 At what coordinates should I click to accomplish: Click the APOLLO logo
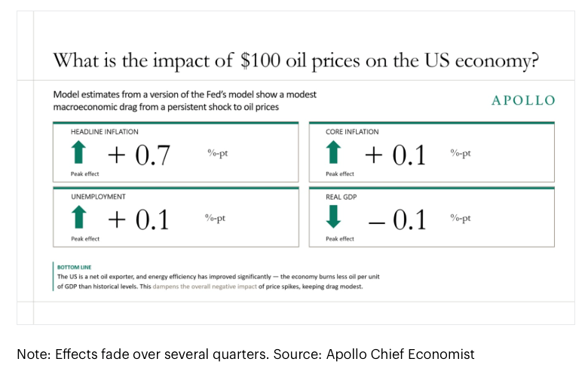[x=523, y=100]
